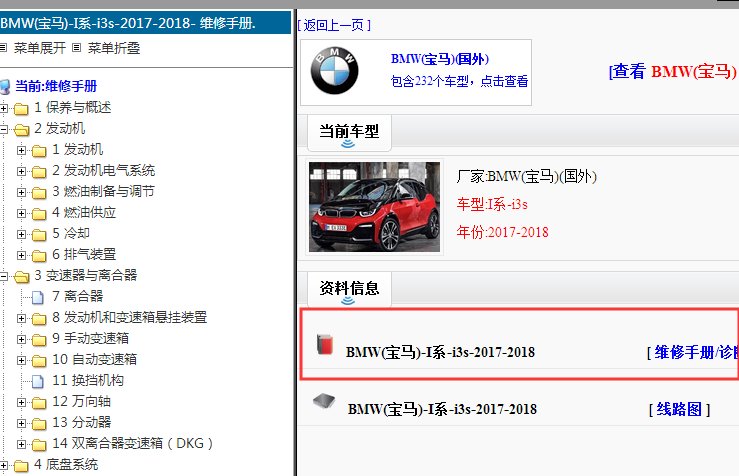Screen dimensions: 739x476
Task: Click folder icon of 2 发动机电气系统
Action: (39, 172)
